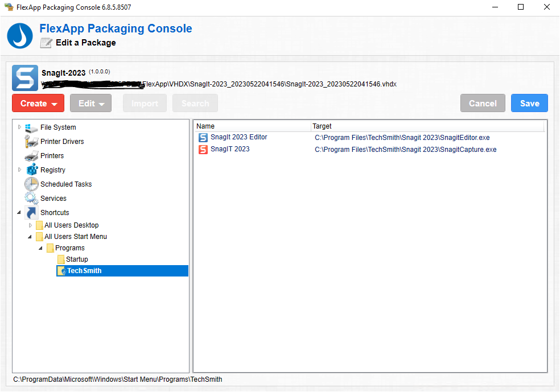Select the Registry cube icon

point(32,170)
